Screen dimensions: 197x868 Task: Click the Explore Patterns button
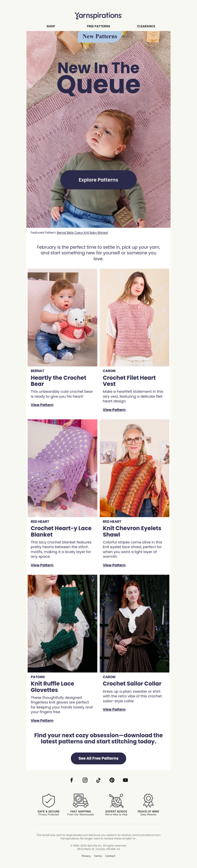[98, 180]
